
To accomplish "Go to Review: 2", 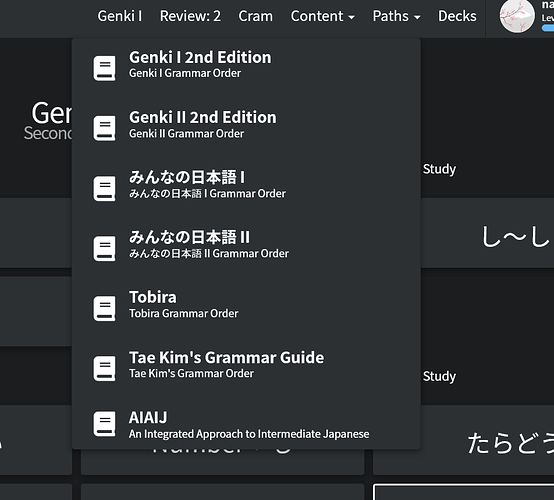I will pyautogui.click(x=190, y=16).
